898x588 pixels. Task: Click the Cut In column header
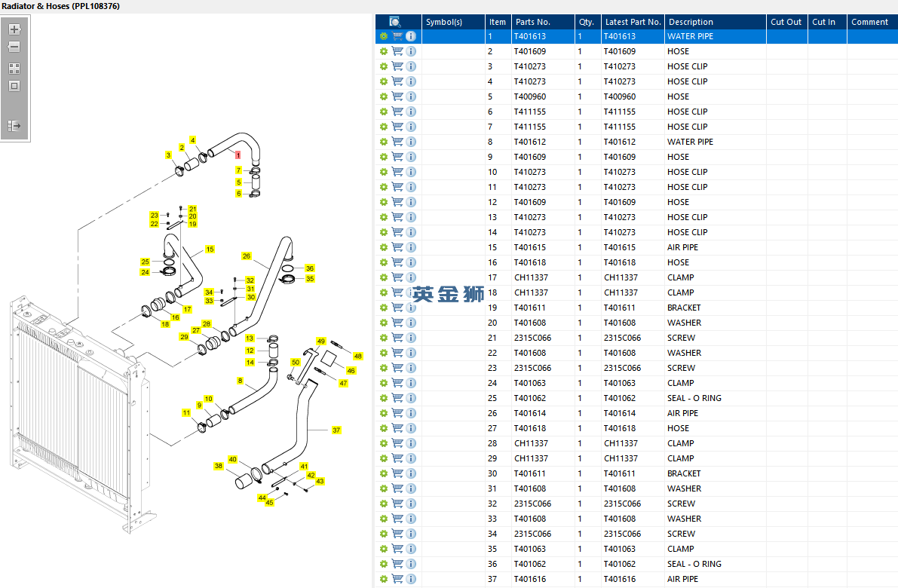[827, 22]
